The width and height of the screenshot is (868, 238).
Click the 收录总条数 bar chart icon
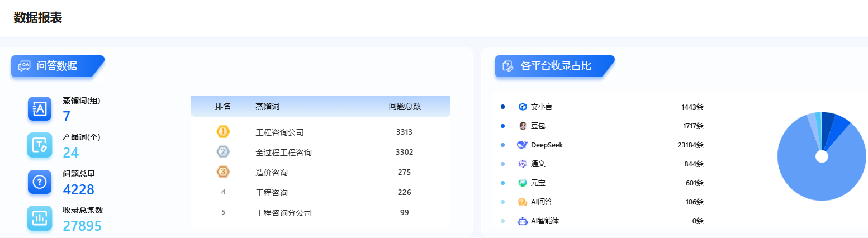click(40, 218)
